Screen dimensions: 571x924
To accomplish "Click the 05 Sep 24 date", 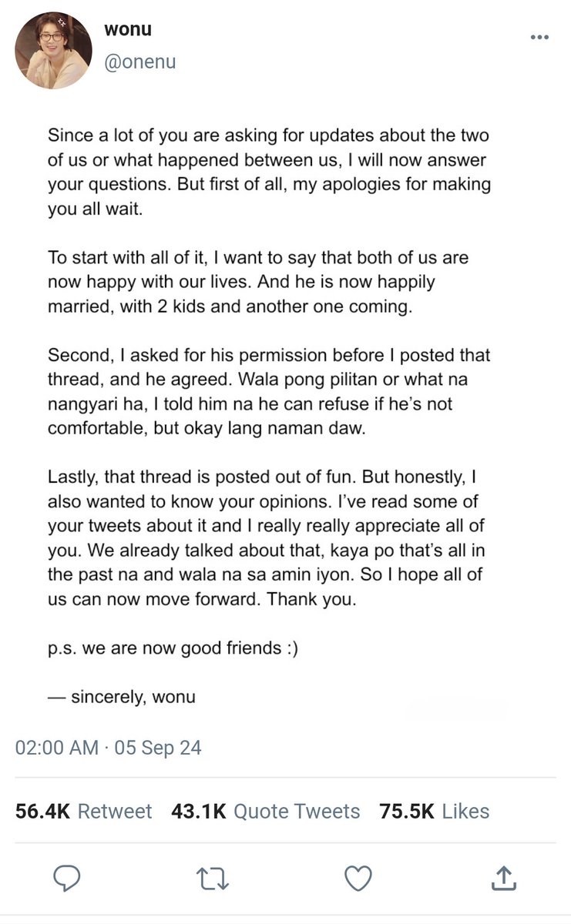I will [158, 748].
